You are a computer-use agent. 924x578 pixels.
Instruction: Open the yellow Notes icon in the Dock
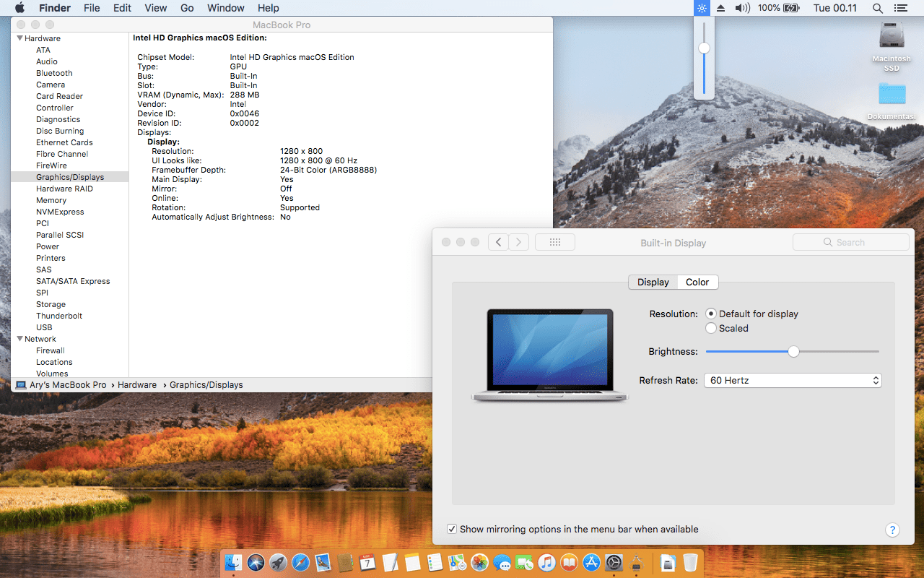412,562
